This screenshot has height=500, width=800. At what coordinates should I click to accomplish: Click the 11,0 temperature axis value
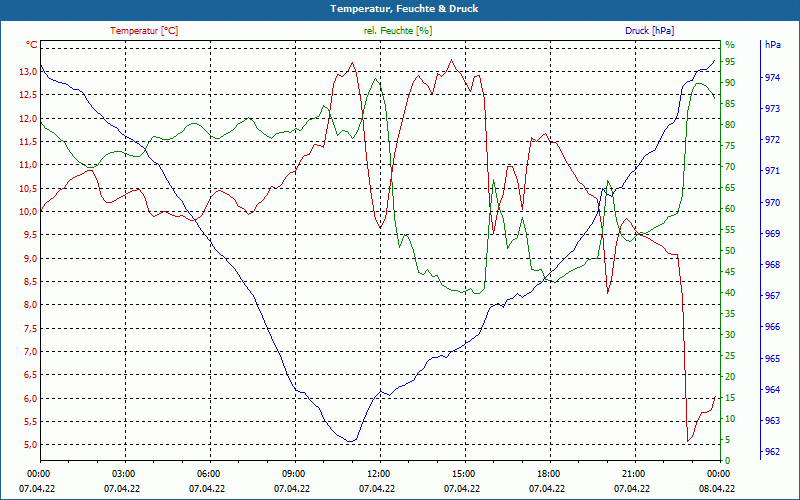(28, 165)
